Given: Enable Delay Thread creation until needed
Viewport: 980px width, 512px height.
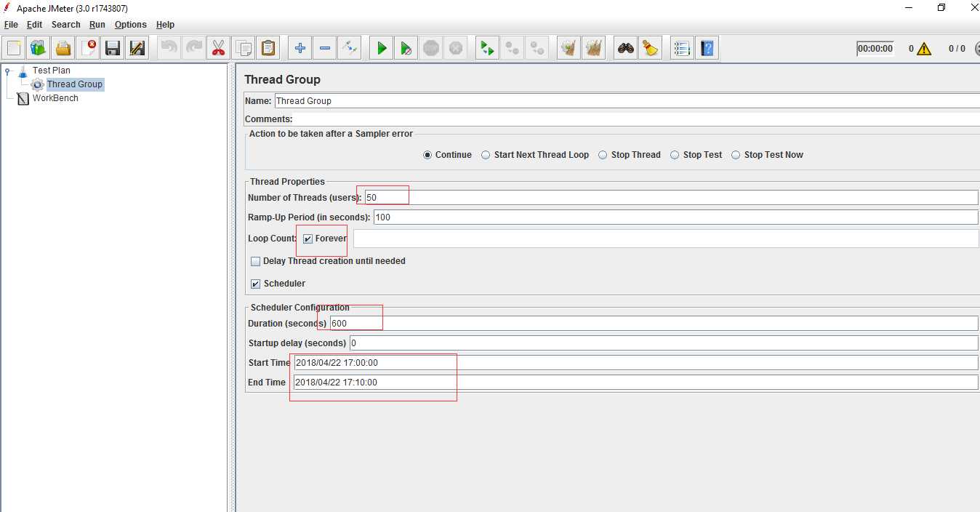Looking at the screenshot, I should click(255, 261).
